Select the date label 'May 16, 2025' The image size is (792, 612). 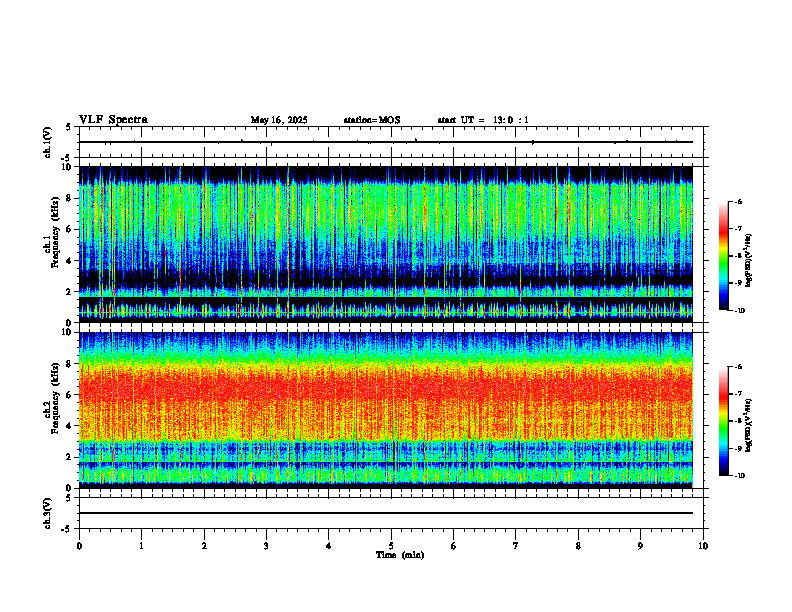[279, 120]
